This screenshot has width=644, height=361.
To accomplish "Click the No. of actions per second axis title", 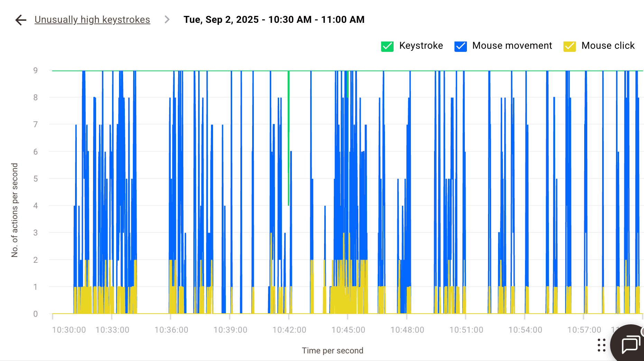I will (x=15, y=210).
